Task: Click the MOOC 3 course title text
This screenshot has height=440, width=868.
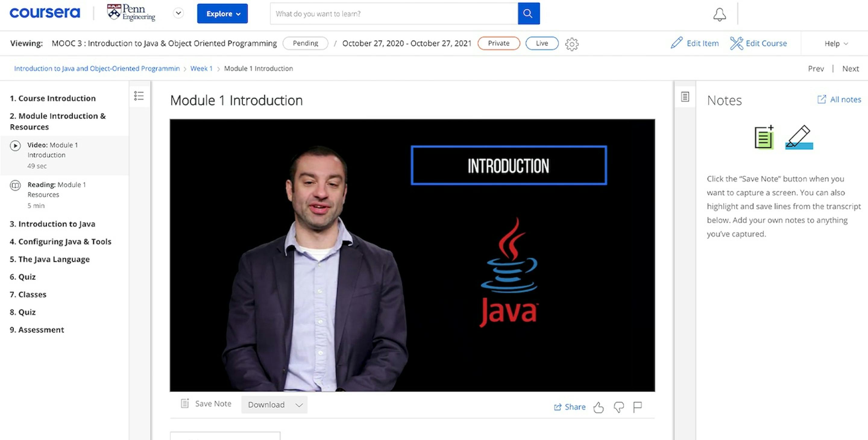Action: coord(164,43)
